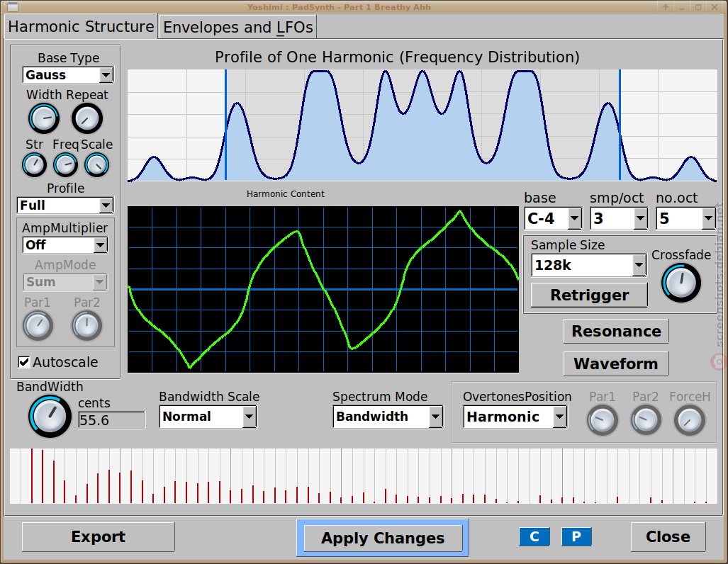
Task: Click the Close button
Action: 668,536
